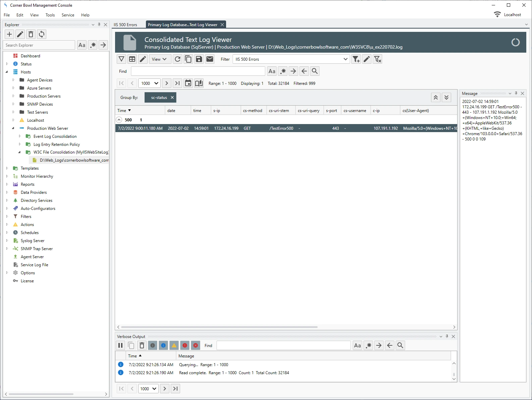Click the email envelope icon in toolbar
Image resolution: width=532 pixels, height=400 pixels.
point(210,59)
